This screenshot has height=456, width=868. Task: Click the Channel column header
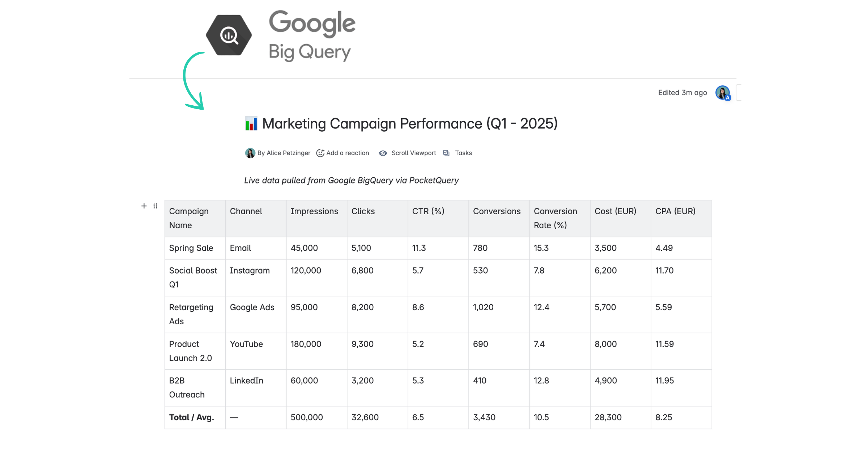(x=256, y=219)
